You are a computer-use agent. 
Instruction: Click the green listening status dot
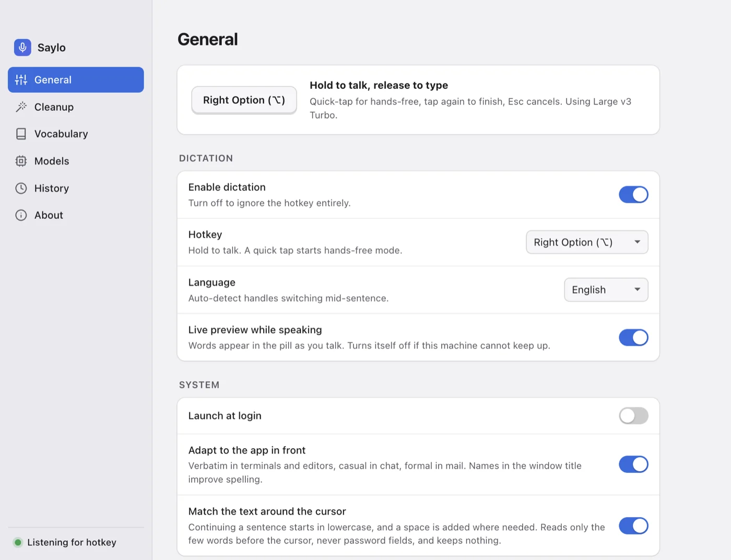(18, 542)
